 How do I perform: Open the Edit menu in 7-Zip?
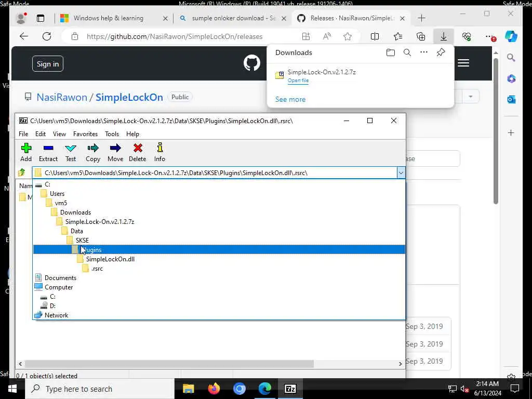(x=41, y=134)
